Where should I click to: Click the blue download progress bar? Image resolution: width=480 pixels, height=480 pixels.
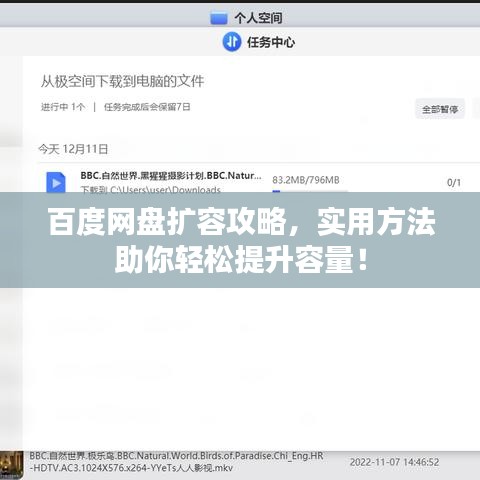click(310, 191)
